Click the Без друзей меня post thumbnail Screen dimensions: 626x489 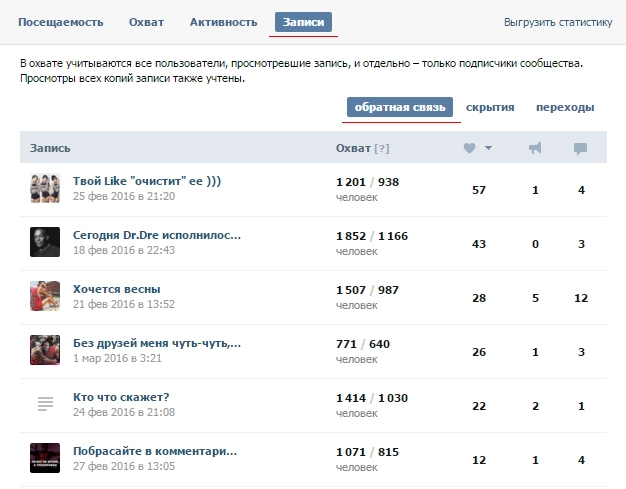pos(45,350)
